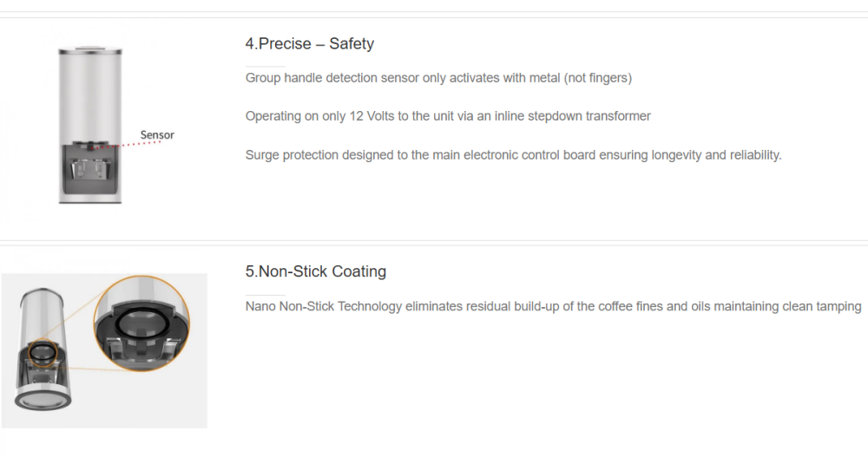Image resolution: width=868 pixels, height=470 pixels.
Task: Click the Nano Non-Stick Technology description
Action: pos(553,306)
